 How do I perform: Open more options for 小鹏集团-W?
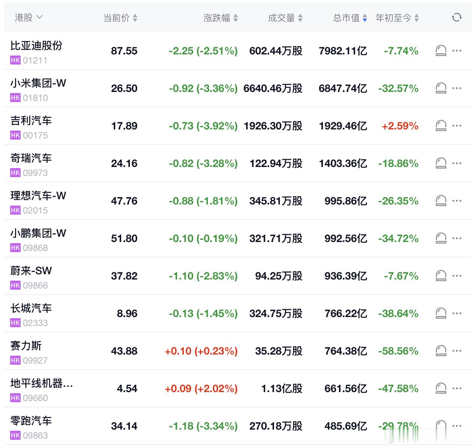pos(457,238)
